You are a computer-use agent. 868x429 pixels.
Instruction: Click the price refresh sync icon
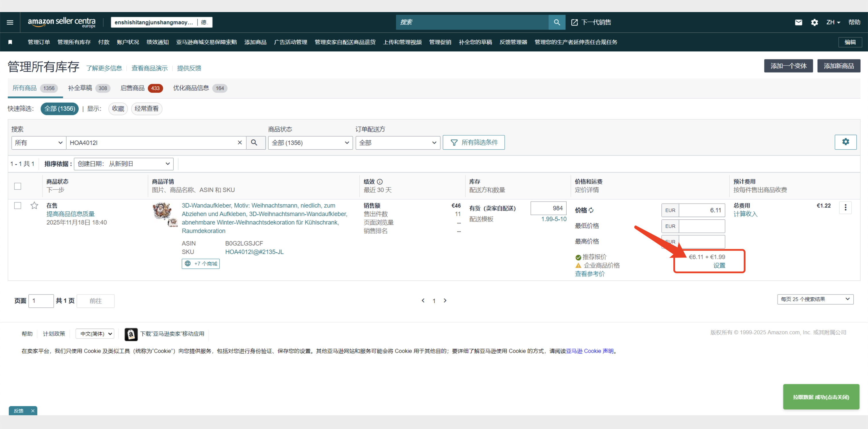(591, 210)
